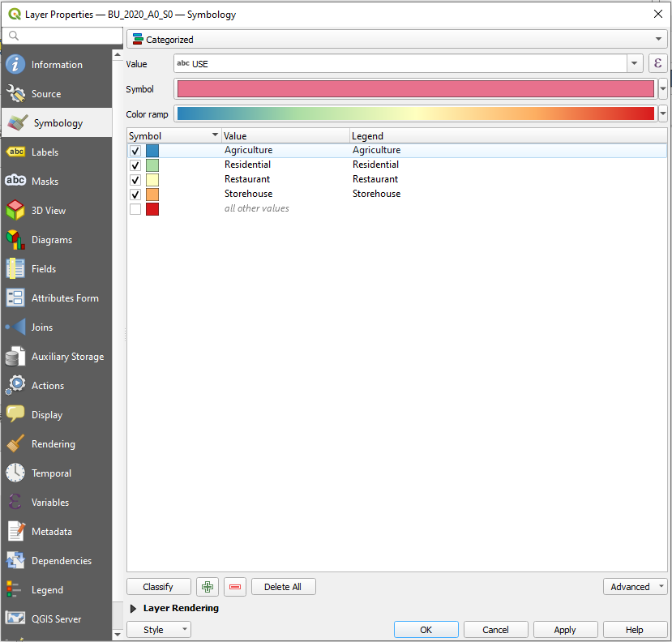
Task: Open the expression editor epsilon button
Action: 658,63
